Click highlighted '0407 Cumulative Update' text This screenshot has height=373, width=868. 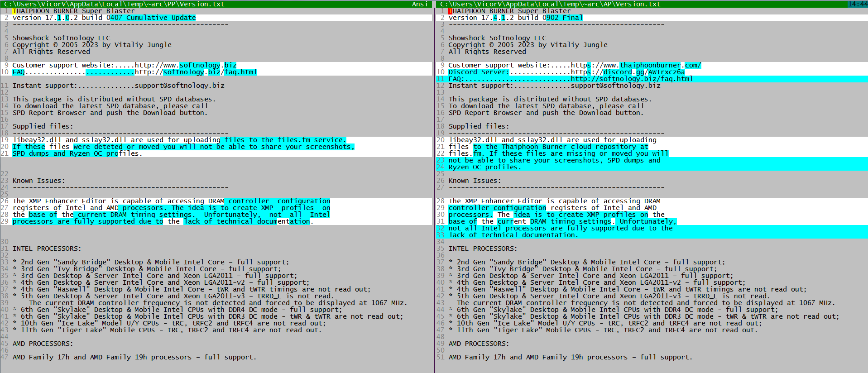pyautogui.click(x=153, y=18)
